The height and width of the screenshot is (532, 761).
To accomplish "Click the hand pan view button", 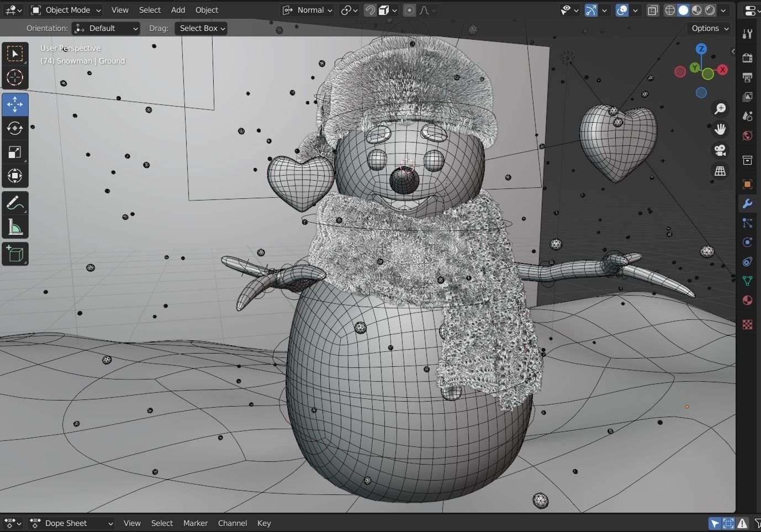I will tap(720, 129).
